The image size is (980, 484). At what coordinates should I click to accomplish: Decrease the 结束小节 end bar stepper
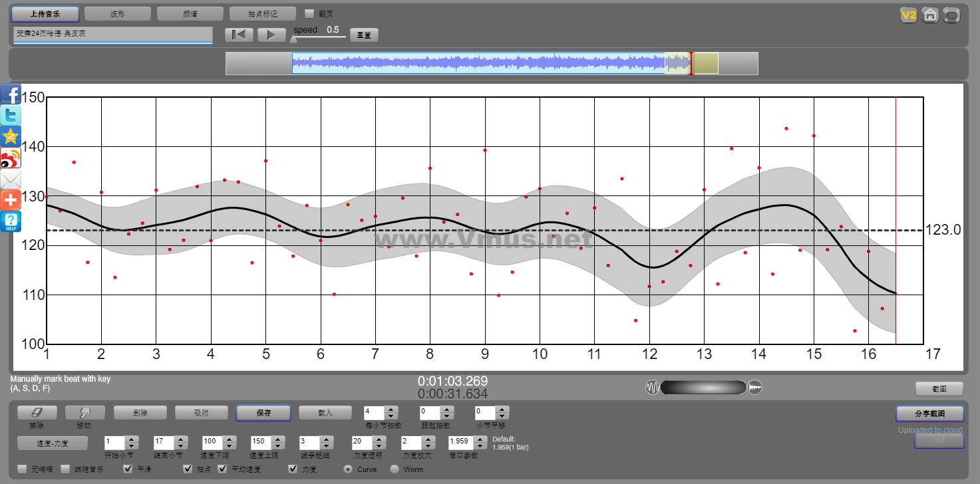tap(180, 446)
